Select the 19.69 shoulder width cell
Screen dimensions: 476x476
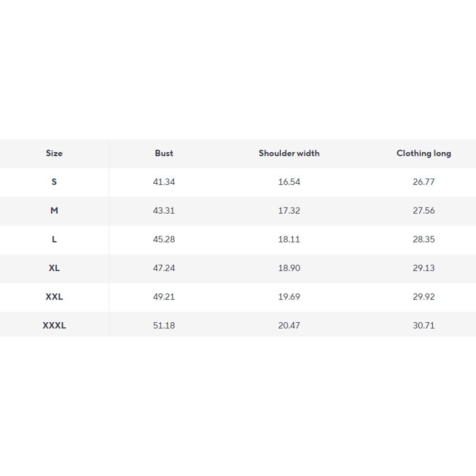click(x=289, y=297)
